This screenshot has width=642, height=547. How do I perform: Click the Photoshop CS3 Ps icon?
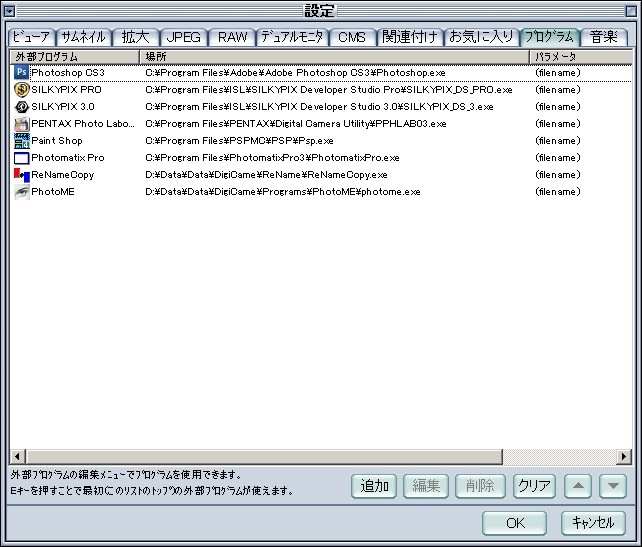(21, 72)
